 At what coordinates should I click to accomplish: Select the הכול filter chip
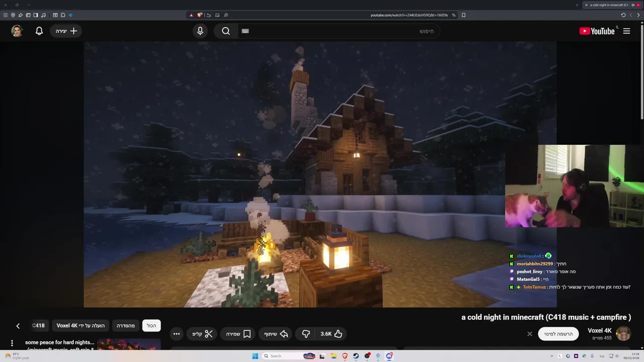pos(151,326)
